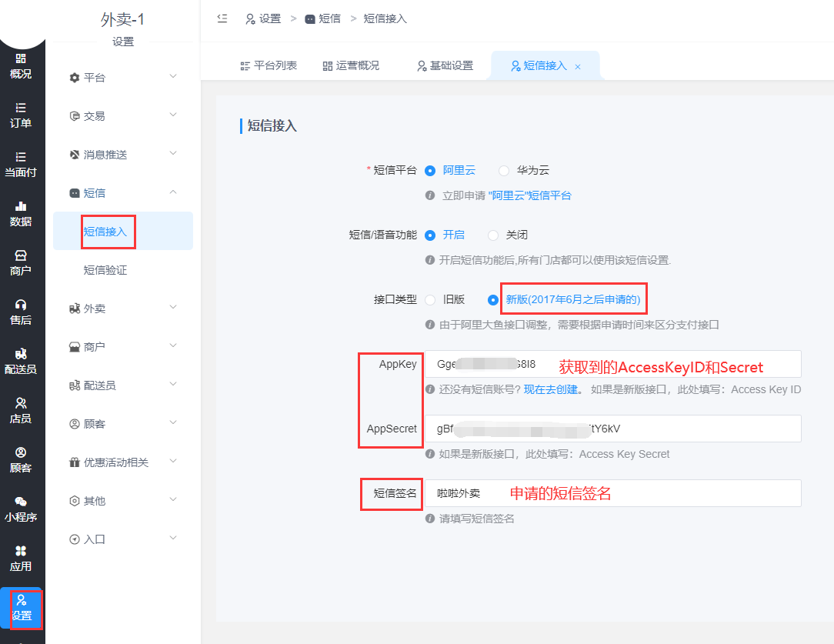Open 短信接入 submenu item

click(x=123, y=232)
